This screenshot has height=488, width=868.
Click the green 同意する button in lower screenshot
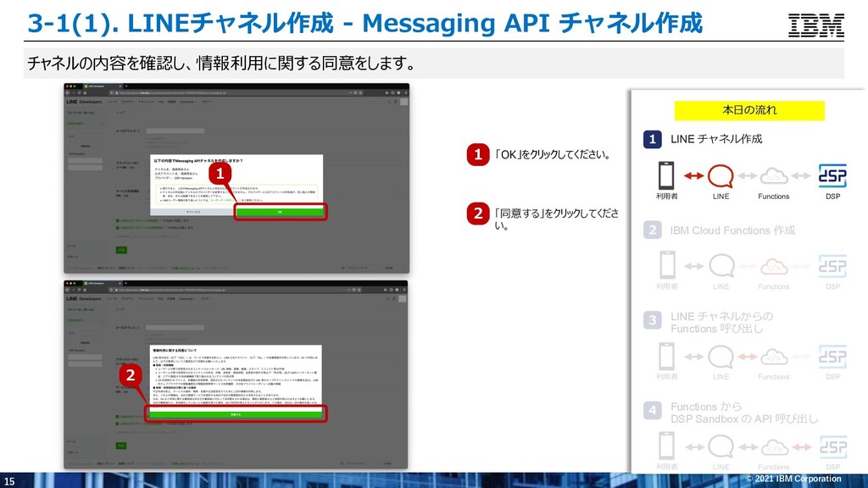(x=236, y=414)
